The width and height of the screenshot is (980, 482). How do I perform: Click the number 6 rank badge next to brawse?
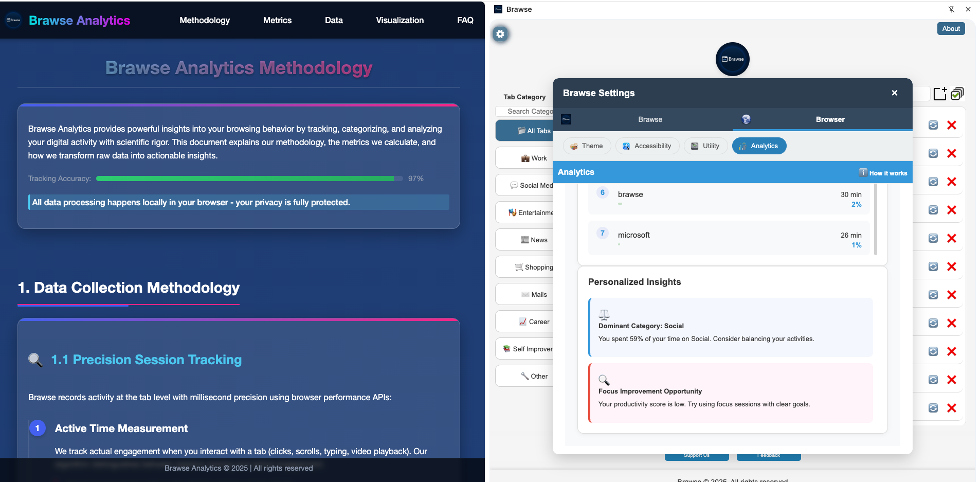[603, 192]
